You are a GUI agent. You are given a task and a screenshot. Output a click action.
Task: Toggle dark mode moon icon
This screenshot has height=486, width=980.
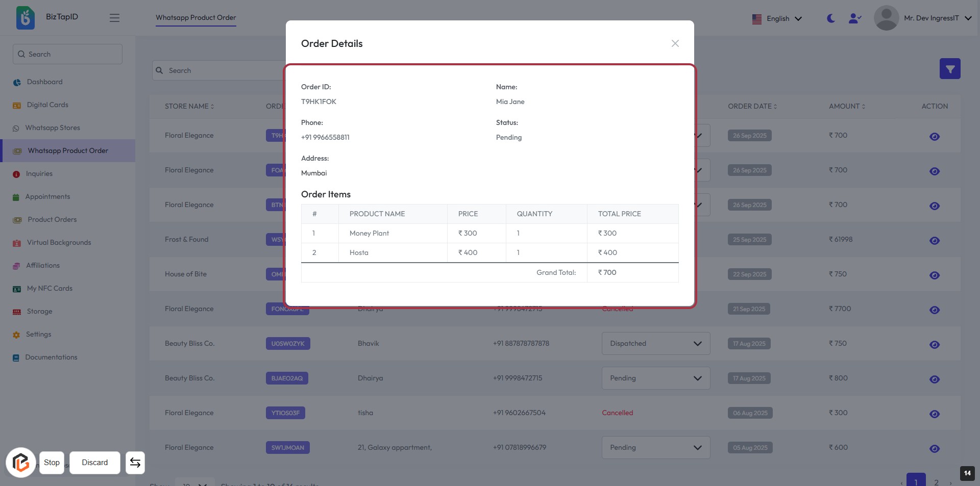point(831,18)
